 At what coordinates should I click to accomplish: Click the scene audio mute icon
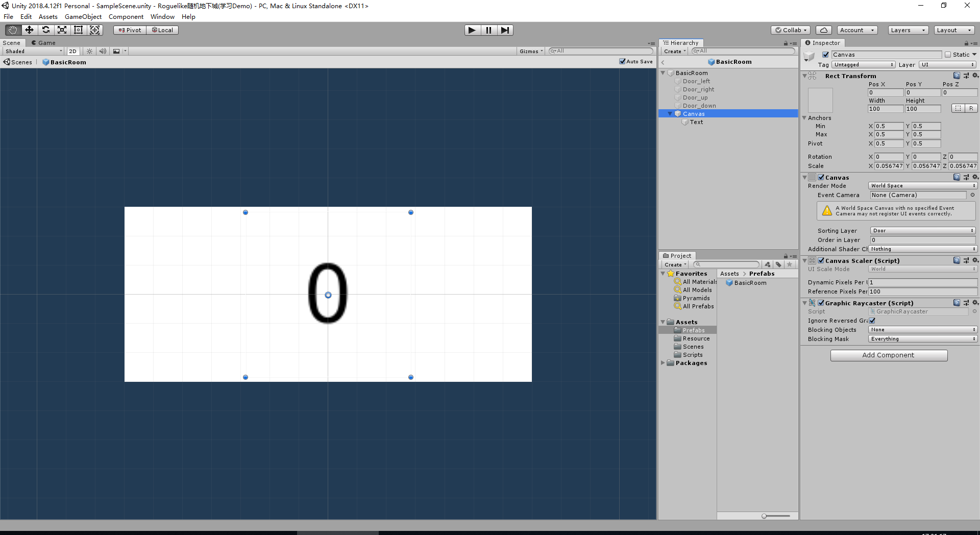pyautogui.click(x=103, y=51)
